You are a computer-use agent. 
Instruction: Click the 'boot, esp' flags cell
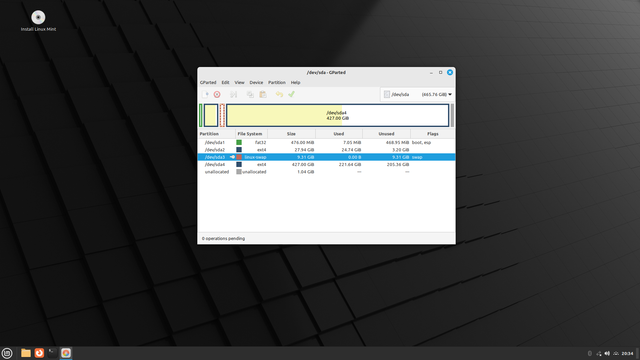(421, 142)
